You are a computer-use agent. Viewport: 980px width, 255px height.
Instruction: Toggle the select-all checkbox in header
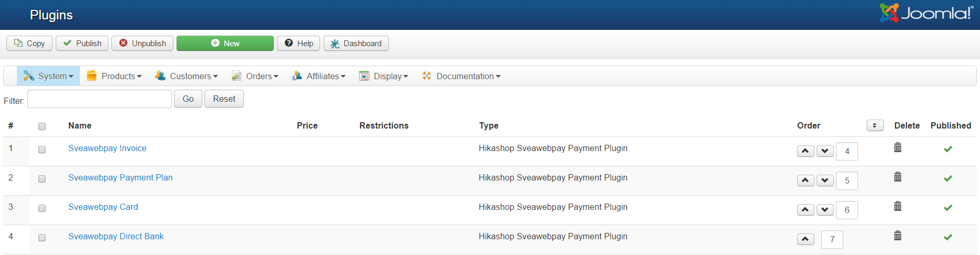point(42,126)
